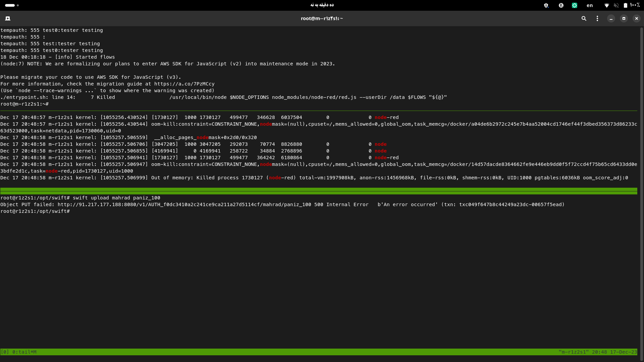This screenshot has height=362, width=644.
Task: Click the Activities workspace pill indicator
Action: 10,5
